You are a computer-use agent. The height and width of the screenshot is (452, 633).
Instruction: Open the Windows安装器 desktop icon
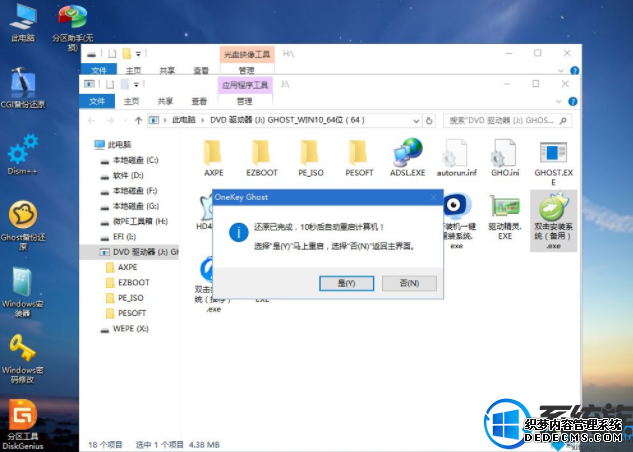[23, 291]
